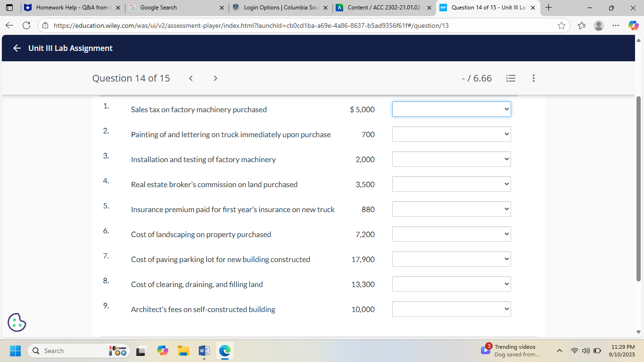Click the Windows taskbar Search box
The image size is (644, 362).
(x=78, y=351)
